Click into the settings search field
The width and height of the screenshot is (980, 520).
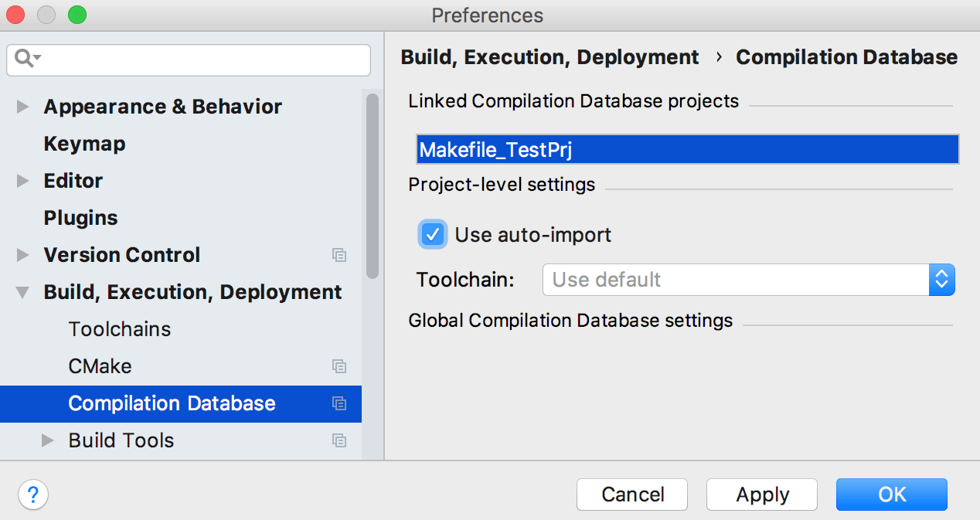pos(201,59)
